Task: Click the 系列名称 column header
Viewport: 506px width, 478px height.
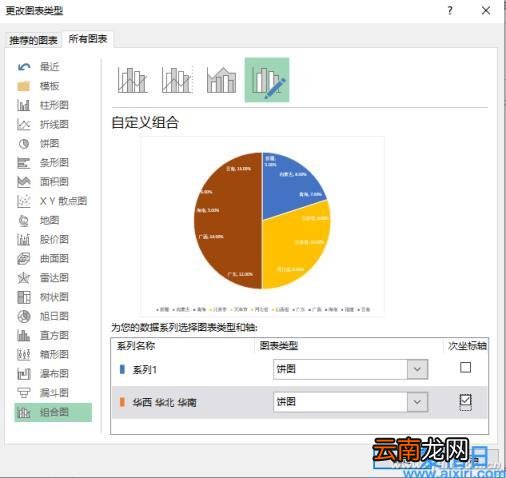Action: (136, 346)
